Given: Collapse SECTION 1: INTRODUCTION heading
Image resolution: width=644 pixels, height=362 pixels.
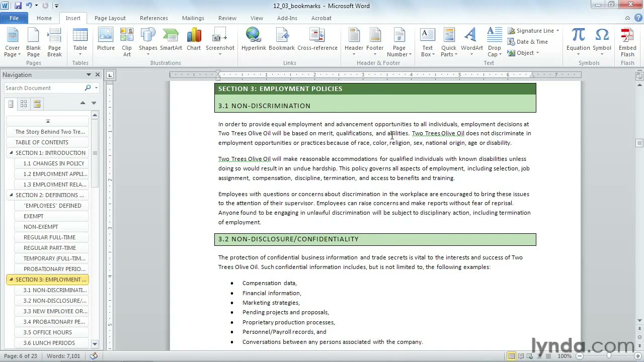Looking at the screenshot, I should tap(11, 152).
